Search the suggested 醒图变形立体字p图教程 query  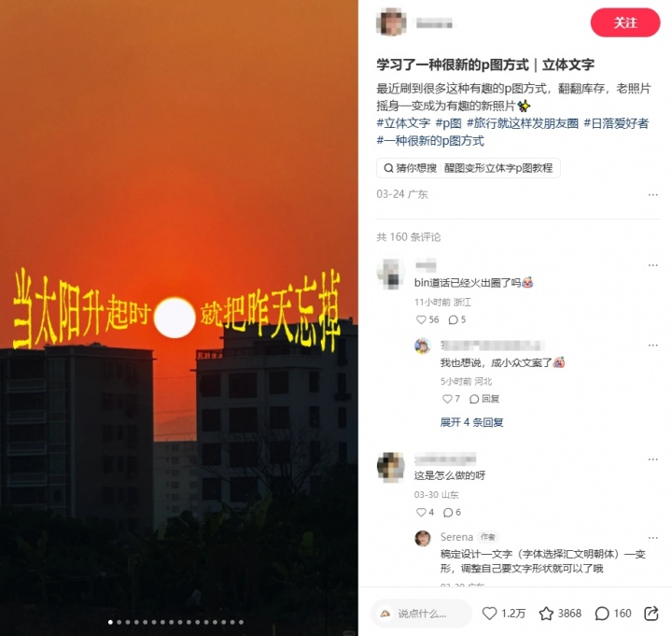pyautogui.click(x=498, y=168)
